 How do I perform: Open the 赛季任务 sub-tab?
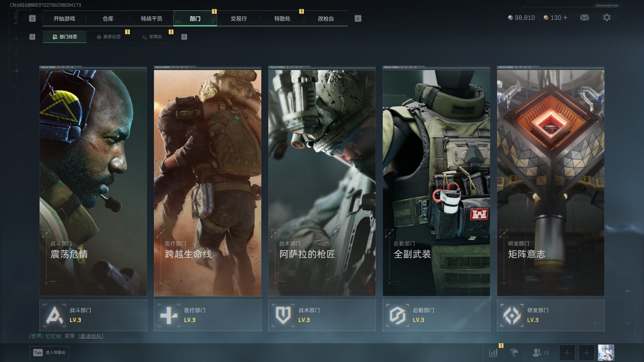pos(108,37)
